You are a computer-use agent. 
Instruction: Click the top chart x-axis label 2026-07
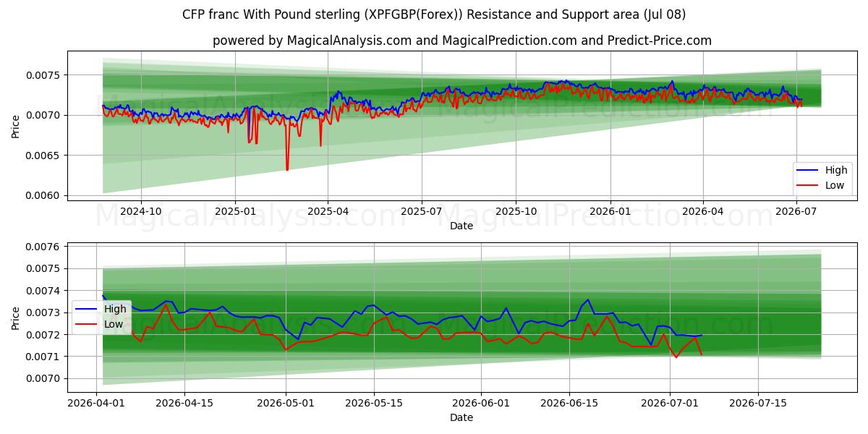click(797, 212)
